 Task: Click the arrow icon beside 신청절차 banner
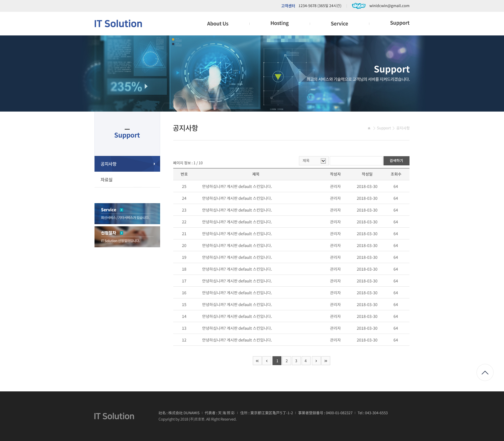(122, 233)
